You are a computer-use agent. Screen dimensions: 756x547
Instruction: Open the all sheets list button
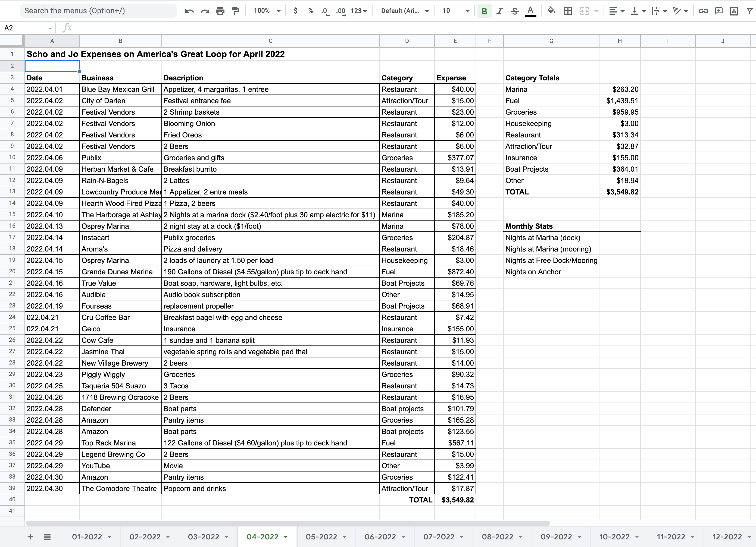coord(47,537)
